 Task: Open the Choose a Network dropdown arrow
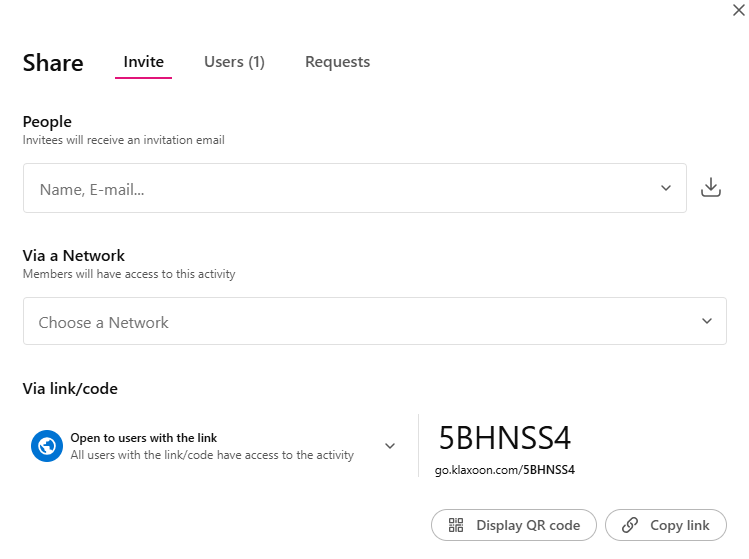707,321
